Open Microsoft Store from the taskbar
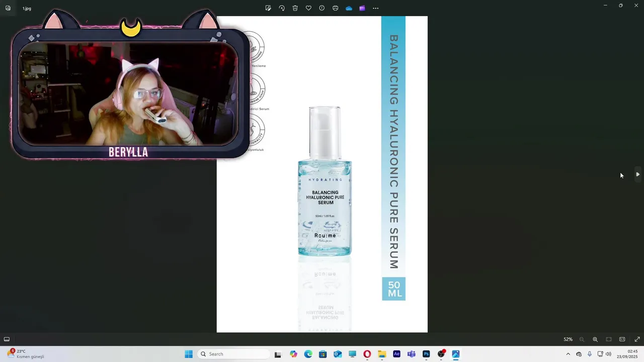This screenshot has width=644, height=362. (323, 354)
